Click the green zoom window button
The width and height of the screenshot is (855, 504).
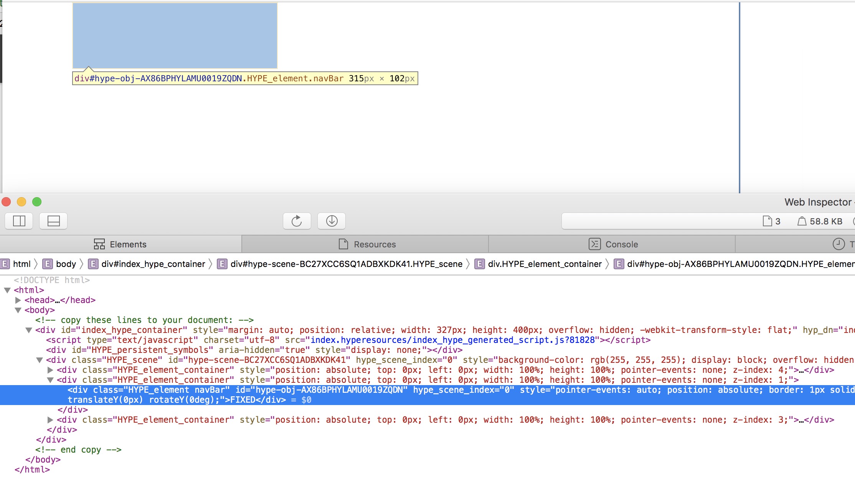37,202
